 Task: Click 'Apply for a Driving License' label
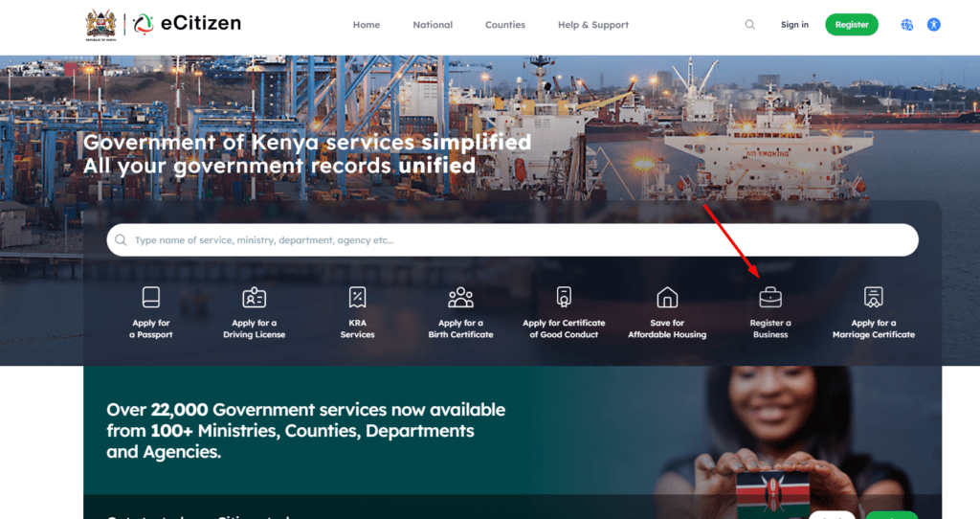[255, 328]
